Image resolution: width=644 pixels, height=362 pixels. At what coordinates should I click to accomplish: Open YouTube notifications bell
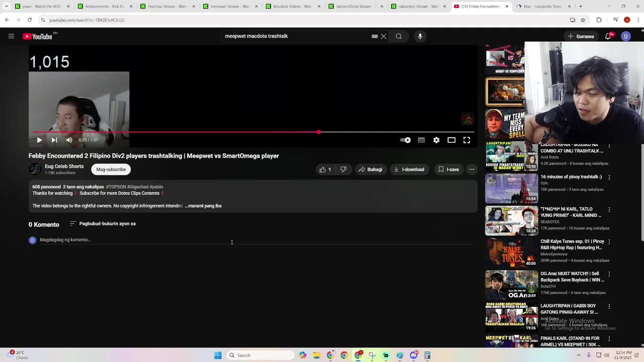(608, 36)
